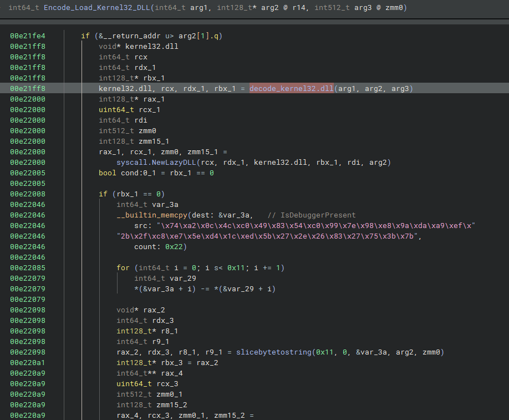Click the 'int64_t r9_1' declaration
Image resolution: width=509 pixels, height=420 pixels.
(143, 341)
